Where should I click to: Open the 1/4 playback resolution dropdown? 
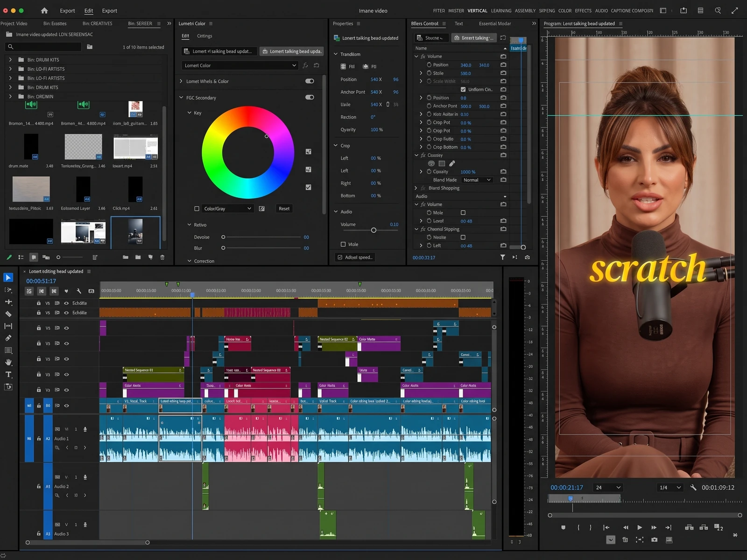(x=669, y=487)
